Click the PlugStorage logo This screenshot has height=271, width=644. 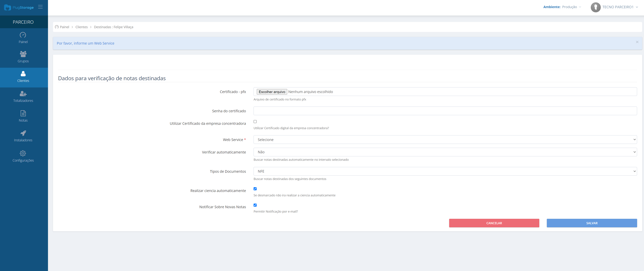coord(19,7)
